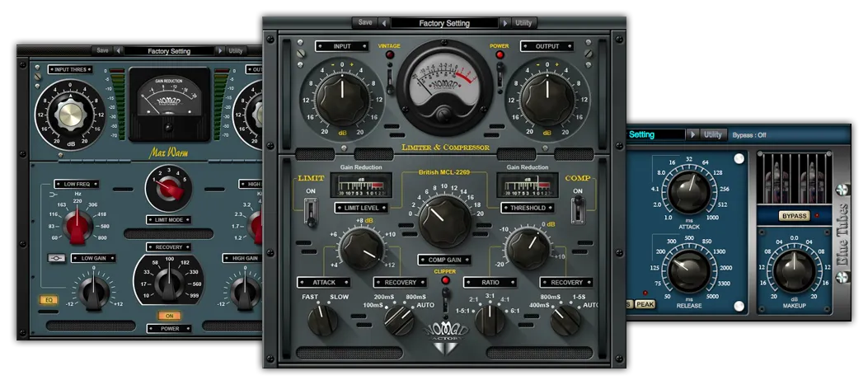Click the HIGH GAIN knob in Max Warm
The image size is (868, 385).
click(245, 293)
